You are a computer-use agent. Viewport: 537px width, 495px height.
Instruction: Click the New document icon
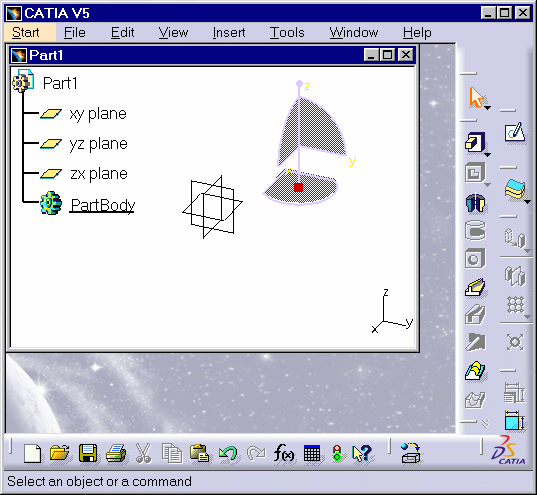(x=33, y=453)
